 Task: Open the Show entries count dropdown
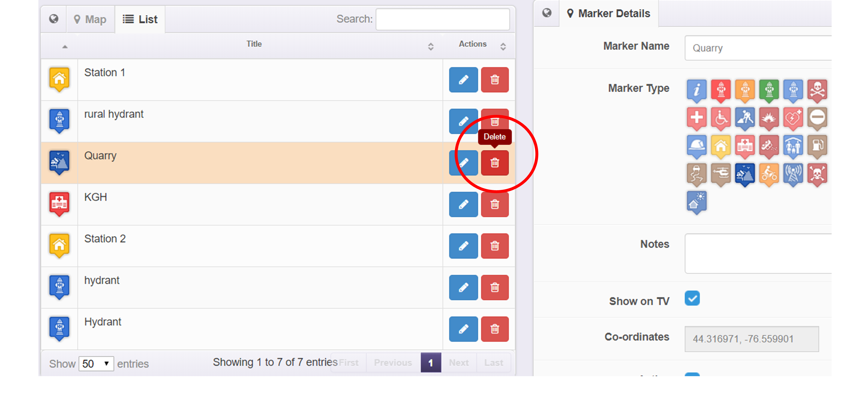pyautogui.click(x=96, y=364)
